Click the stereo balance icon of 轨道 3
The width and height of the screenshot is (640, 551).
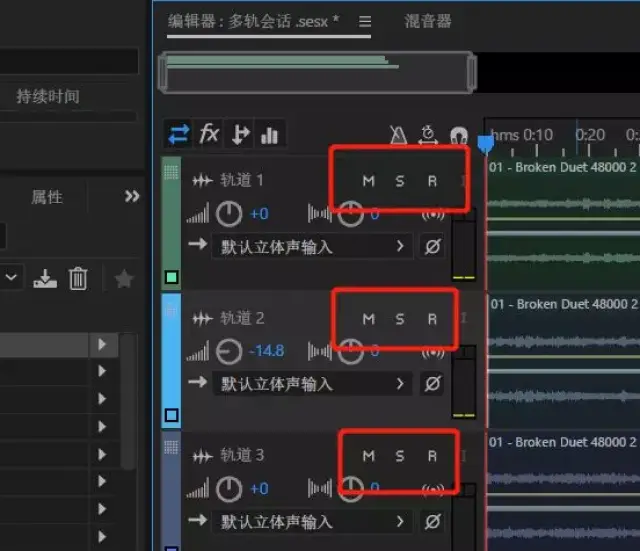pyautogui.click(x=320, y=489)
